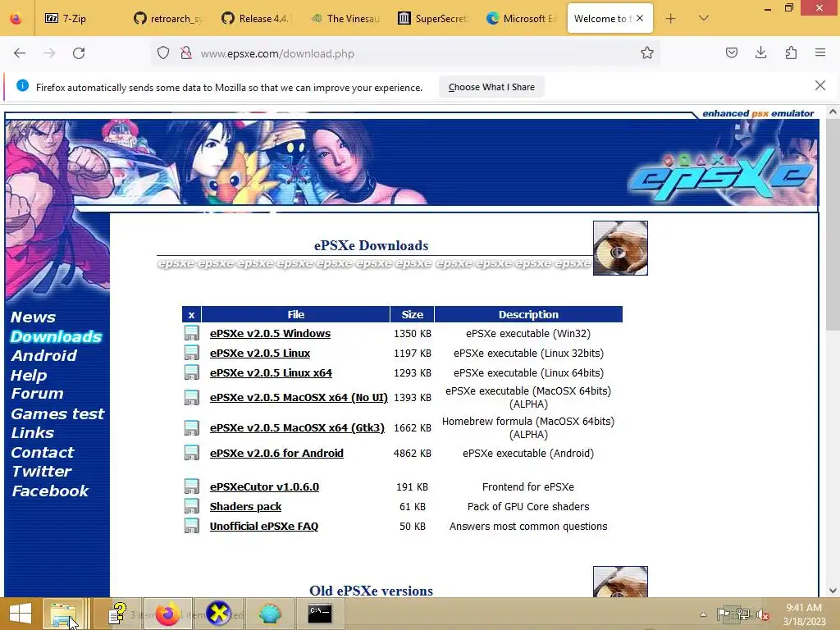This screenshot has height=630, width=840.
Task: Click the yellow X icon in the taskbar
Action: 218,614
